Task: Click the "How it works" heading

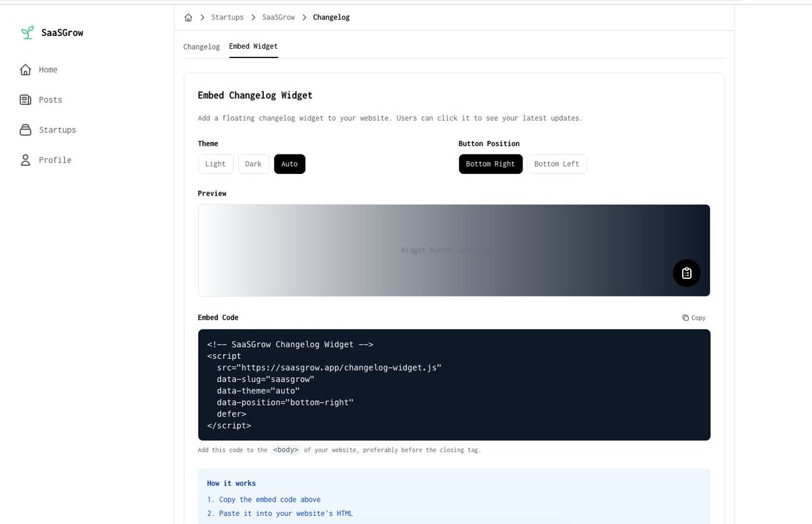Action: 231,483
